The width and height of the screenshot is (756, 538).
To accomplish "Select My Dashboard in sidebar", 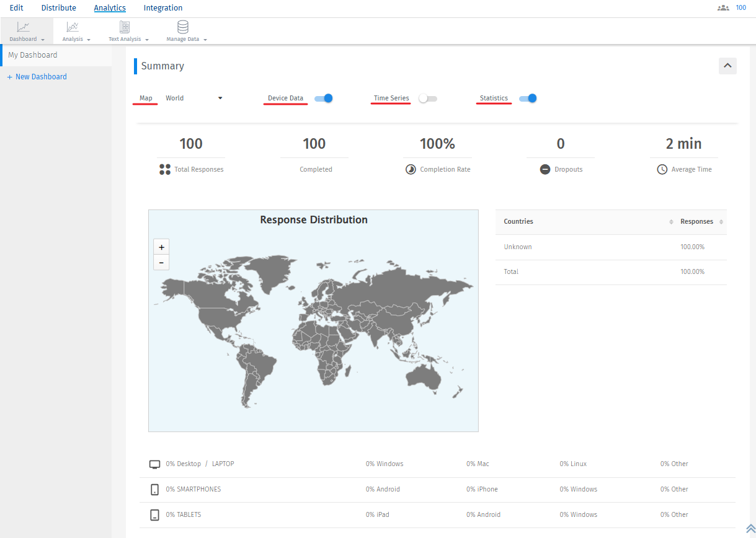I will (x=33, y=55).
